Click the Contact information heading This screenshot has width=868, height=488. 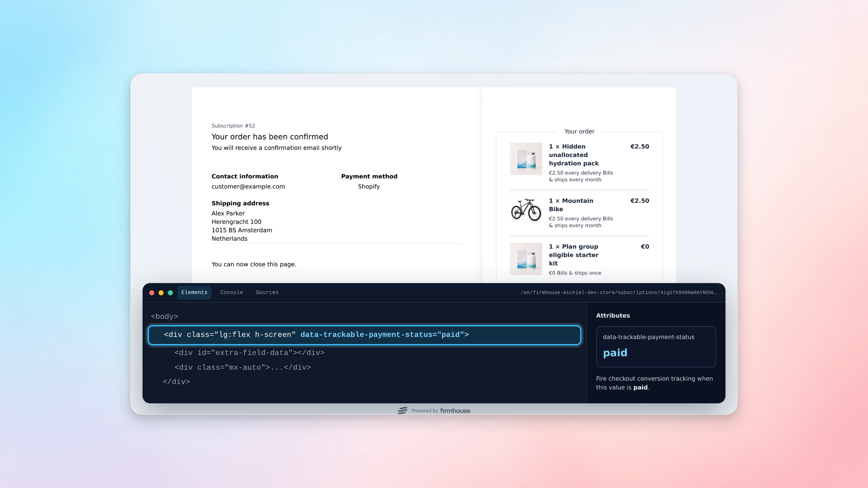coord(245,176)
